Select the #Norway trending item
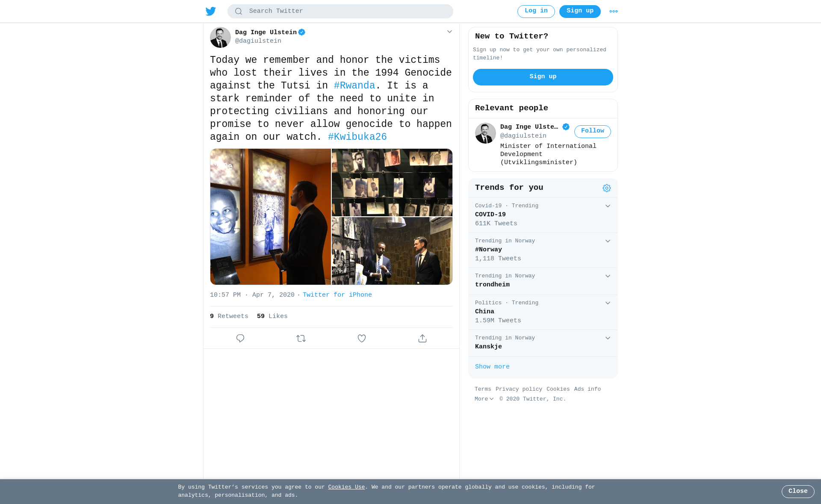The image size is (821, 504). 543,250
